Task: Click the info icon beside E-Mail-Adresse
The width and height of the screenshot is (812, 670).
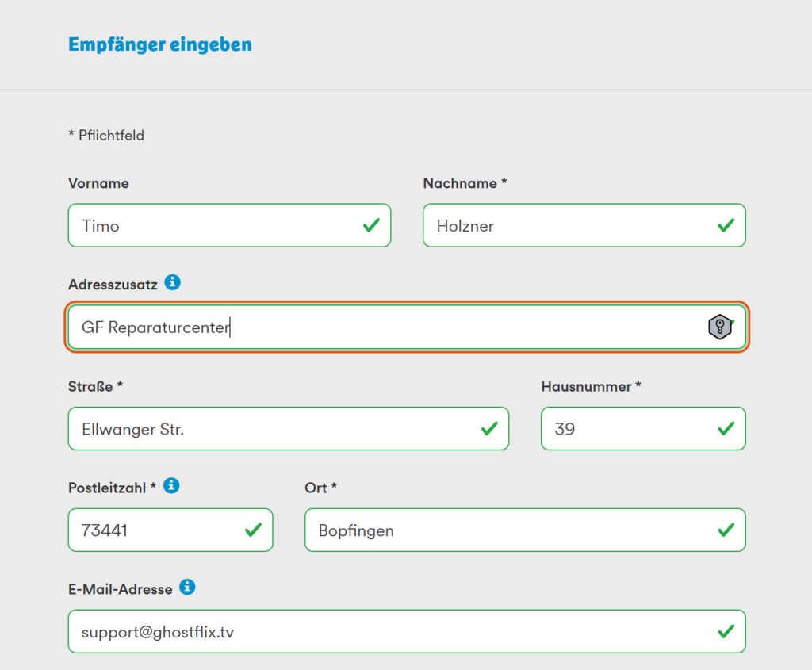Action: [x=187, y=587]
